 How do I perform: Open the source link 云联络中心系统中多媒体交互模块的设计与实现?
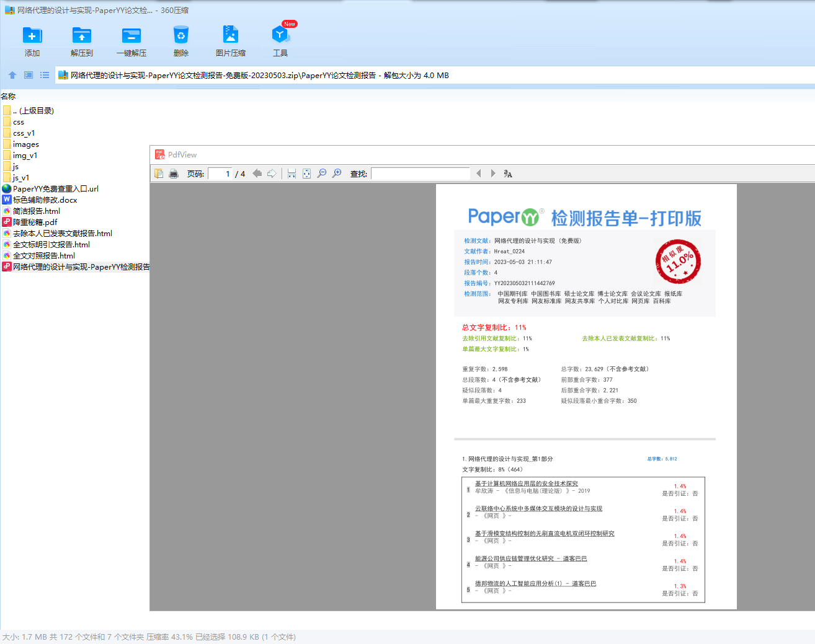tap(539, 508)
